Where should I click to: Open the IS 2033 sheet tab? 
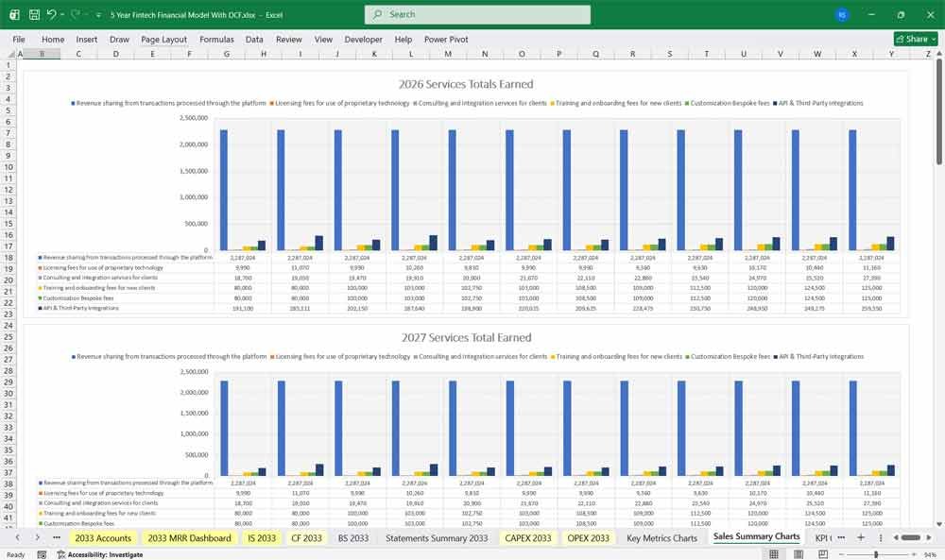262,538
